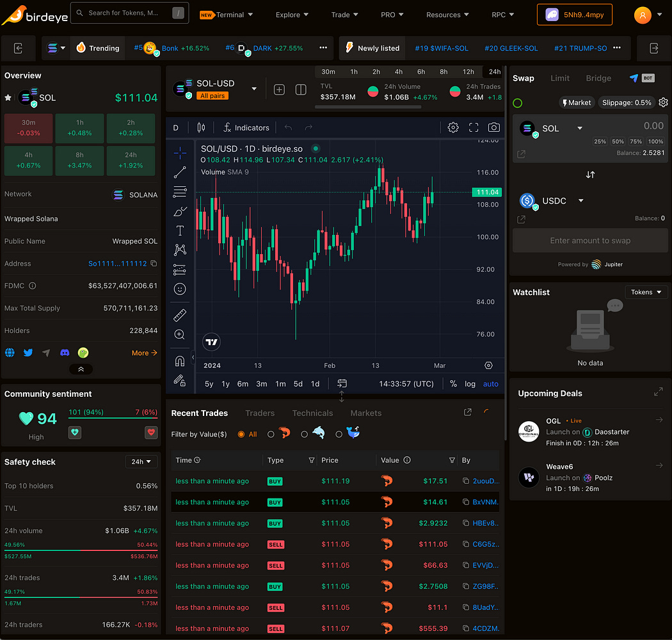672x640 pixels.
Task: Open chart settings gear
Action: [453, 127]
